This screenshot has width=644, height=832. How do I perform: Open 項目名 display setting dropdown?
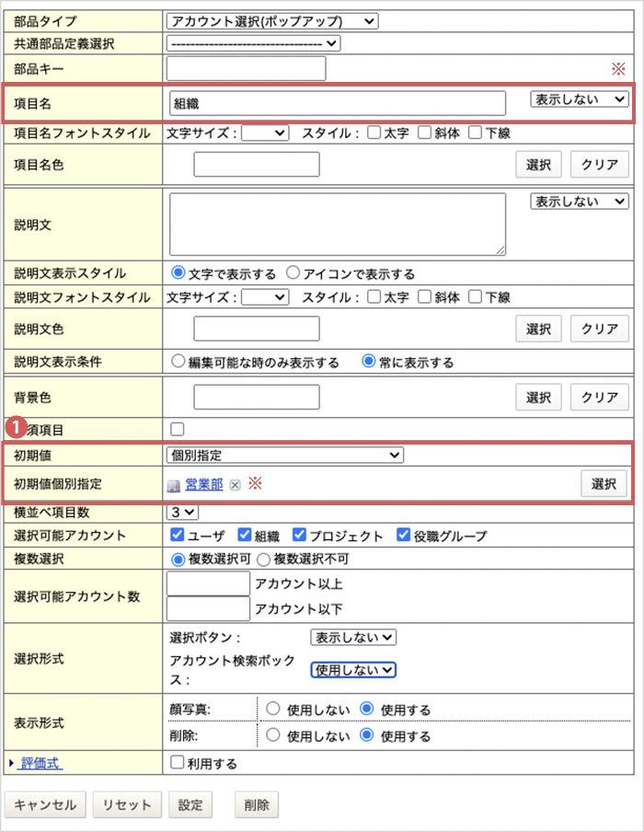(x=580, y=99)
